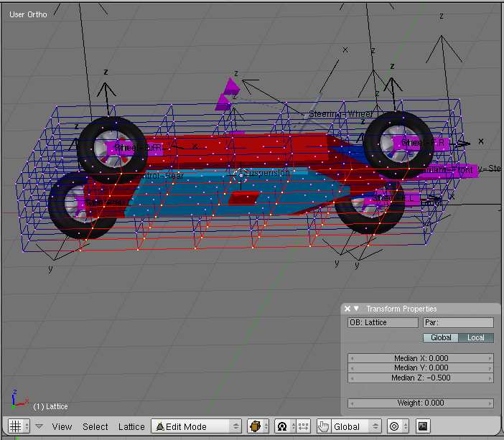
Task: Click the front-right tire
Action: [398, 145]
